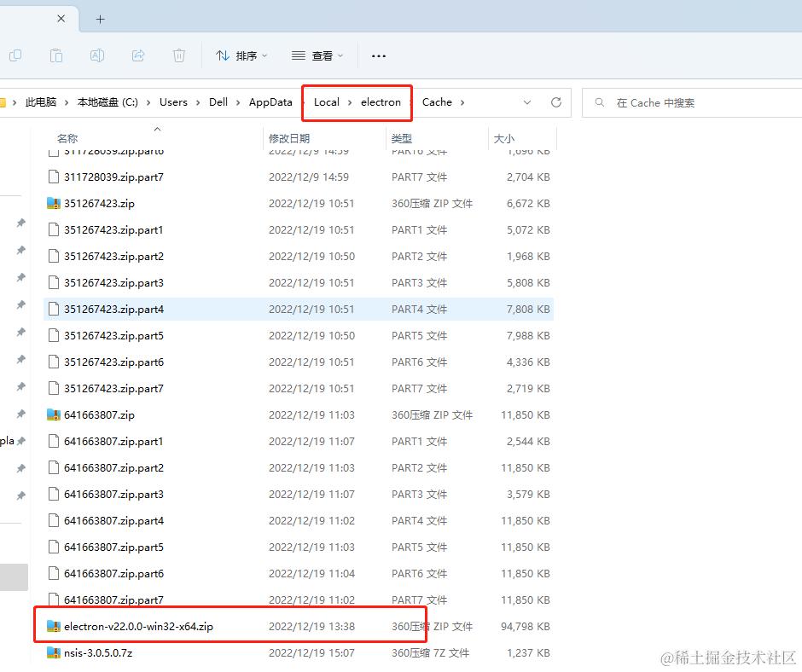Click the lines icon beside 查看
Viewport: 802px width, 672px height.
(299, 55)
